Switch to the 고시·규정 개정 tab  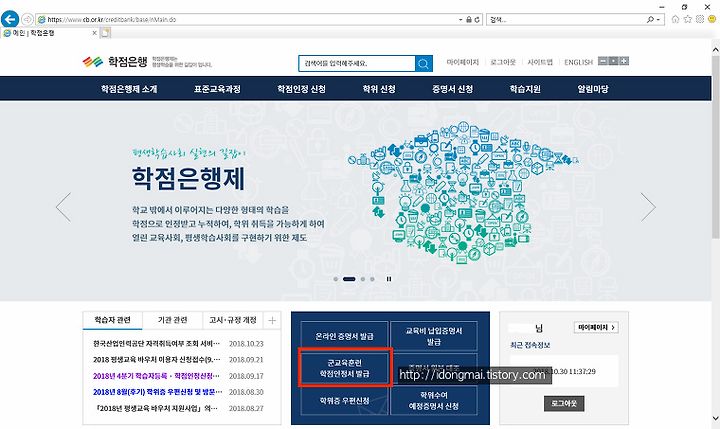click(233, 320)
